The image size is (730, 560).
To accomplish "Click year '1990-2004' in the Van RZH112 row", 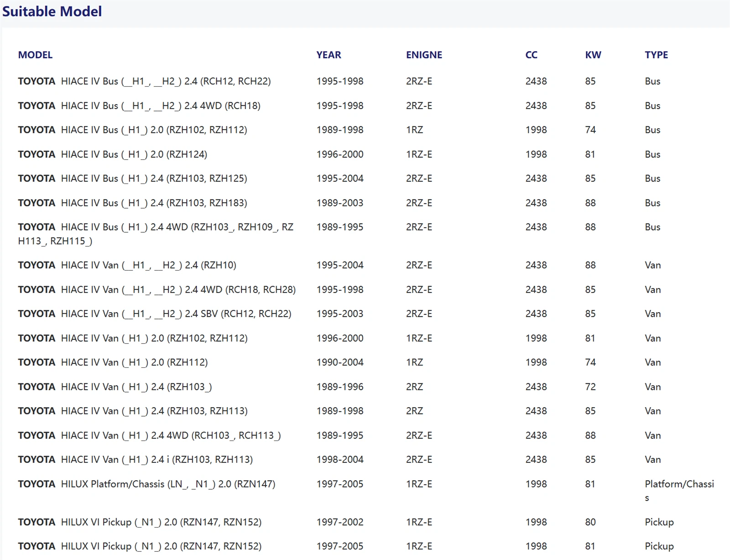I will point(340,362).
